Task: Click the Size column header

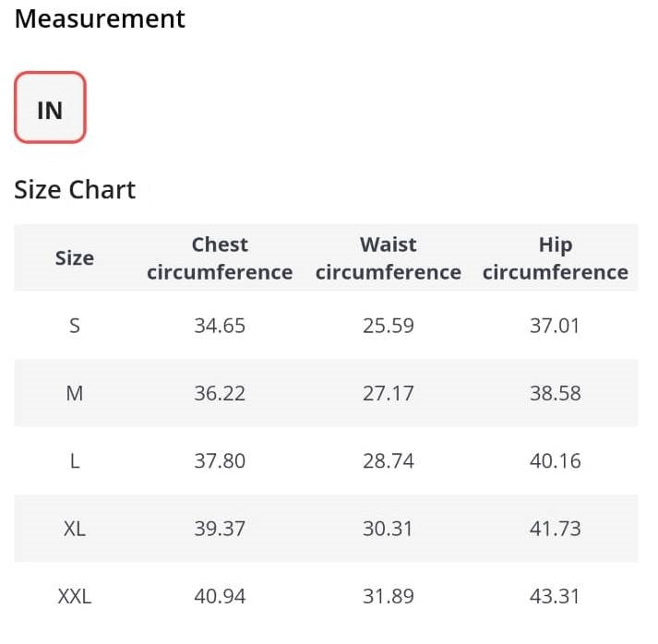Action: (75, 258)
